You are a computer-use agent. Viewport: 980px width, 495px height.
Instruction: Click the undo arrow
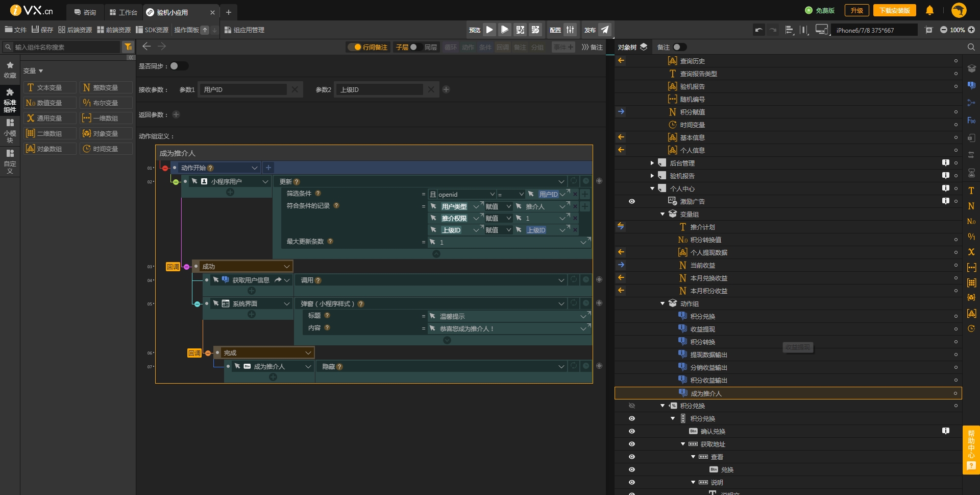(759, 30)
